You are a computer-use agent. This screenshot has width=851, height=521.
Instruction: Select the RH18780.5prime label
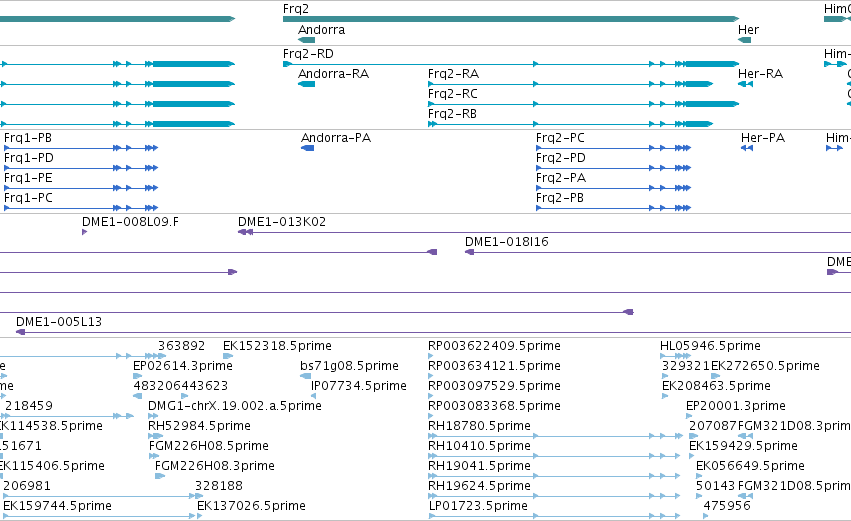[x=479, y=426]
